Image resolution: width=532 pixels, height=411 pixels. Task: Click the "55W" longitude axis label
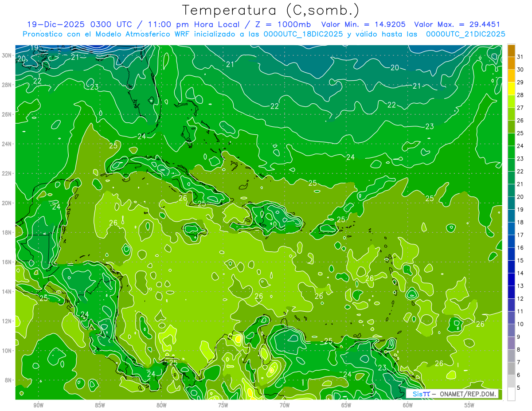(469, 405)
